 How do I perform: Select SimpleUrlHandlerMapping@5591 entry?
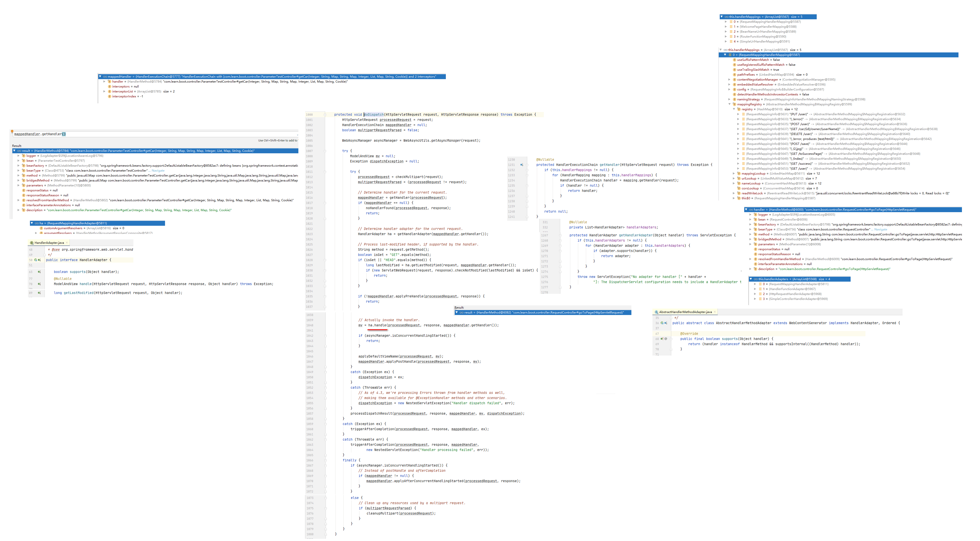[x=759, y=42]
